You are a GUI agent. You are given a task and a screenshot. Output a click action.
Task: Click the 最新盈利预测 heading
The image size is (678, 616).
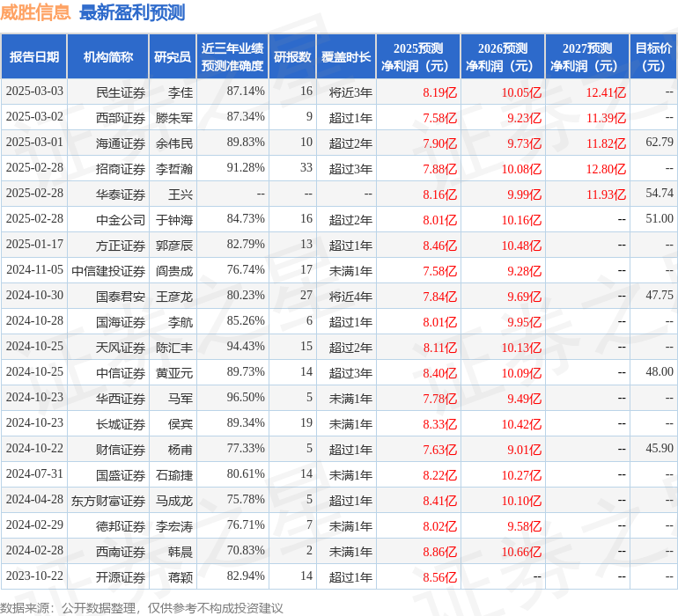[x=132, y=12]
